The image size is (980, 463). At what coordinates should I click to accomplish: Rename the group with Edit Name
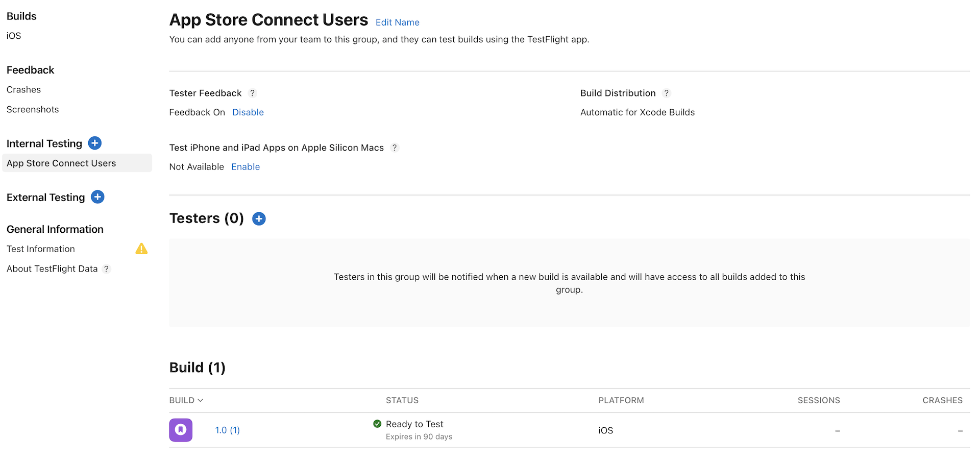pyautogui.click(x=397, y=22)
